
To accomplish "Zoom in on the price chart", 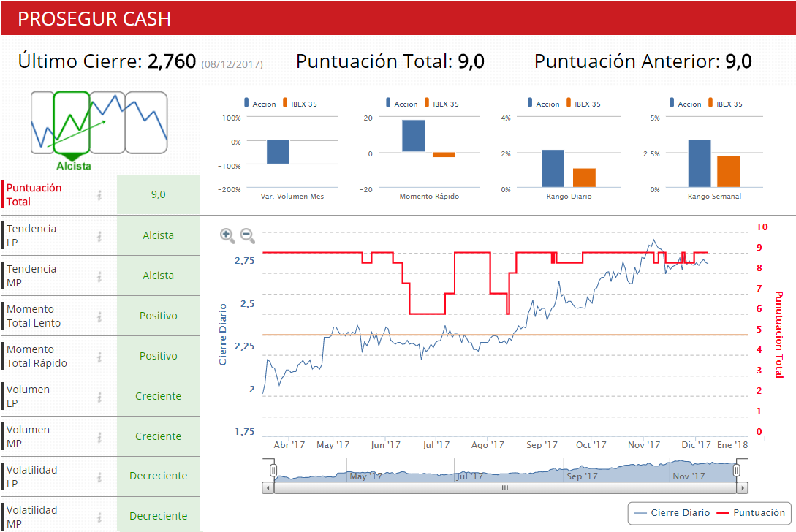I will pyautogui.click(x=227, y=235).
